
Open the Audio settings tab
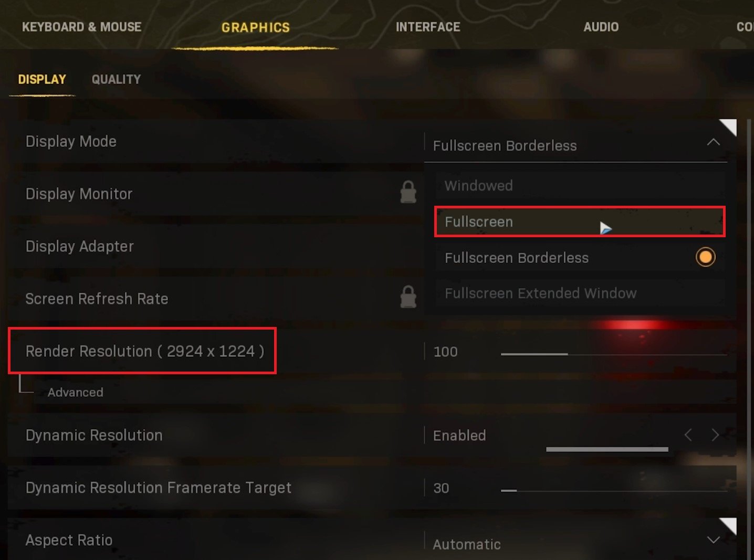click(x=601, y=27)
